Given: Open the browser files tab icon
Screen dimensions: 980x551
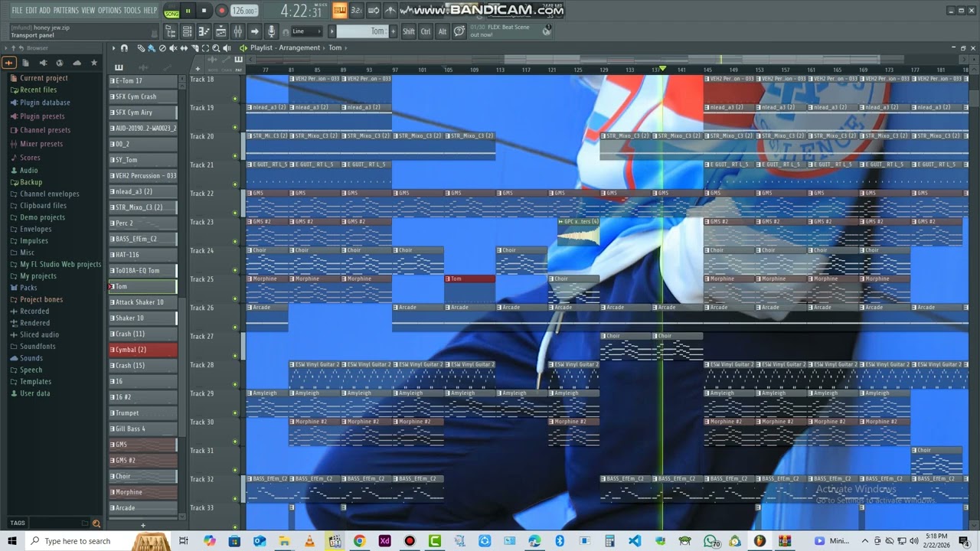Looking at the screenshot, I should click(x=25, y=63).
